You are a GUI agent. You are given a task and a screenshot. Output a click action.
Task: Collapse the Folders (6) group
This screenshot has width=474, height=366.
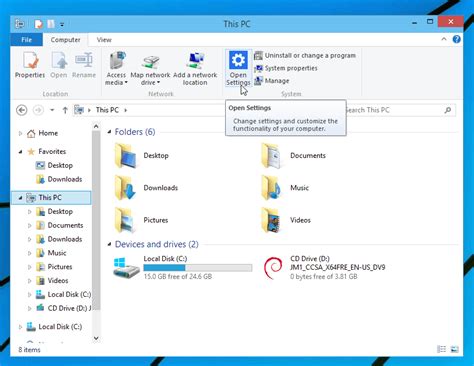pos(109,132)
